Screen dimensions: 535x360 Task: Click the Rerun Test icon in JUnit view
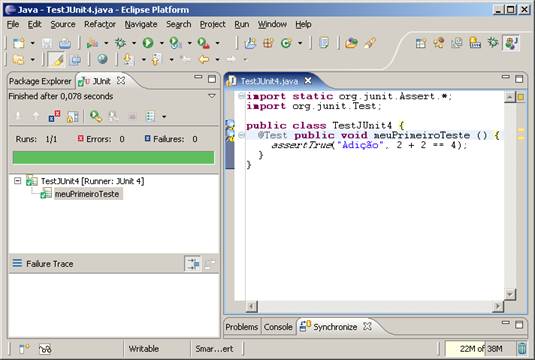click(x=96, y=116)
